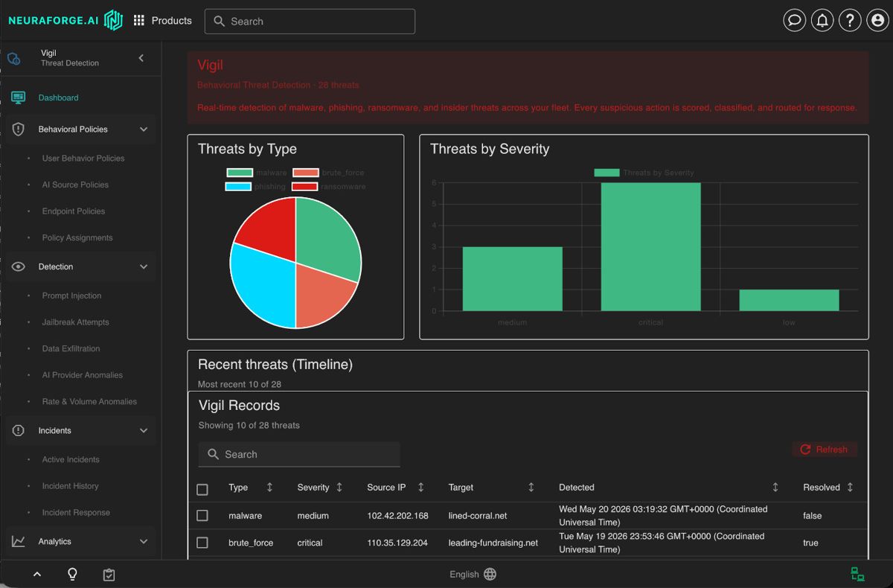
Task: Click the lightbulb icon in bottom bar
Action: [x=72, y=575]
